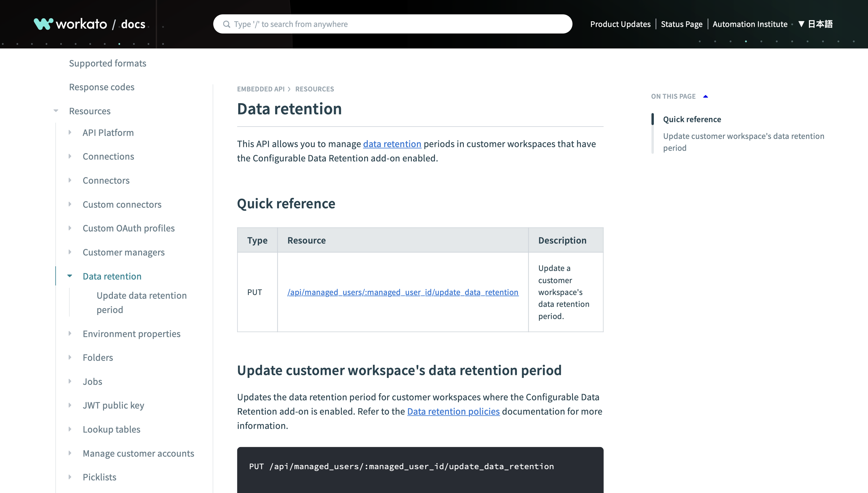Click the docs header link
Viewport: 868px width, 493px height.
click(x=133, y=24)
